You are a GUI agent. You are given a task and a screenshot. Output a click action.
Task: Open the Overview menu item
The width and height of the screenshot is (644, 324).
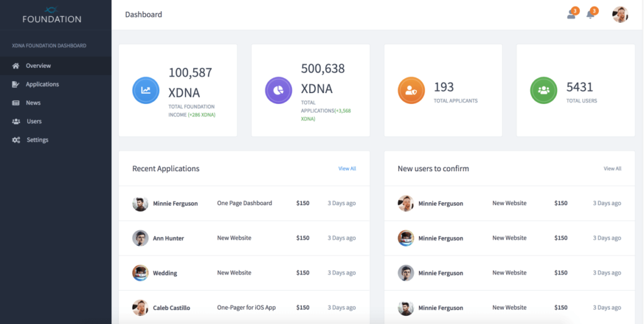tap(55, 65)
